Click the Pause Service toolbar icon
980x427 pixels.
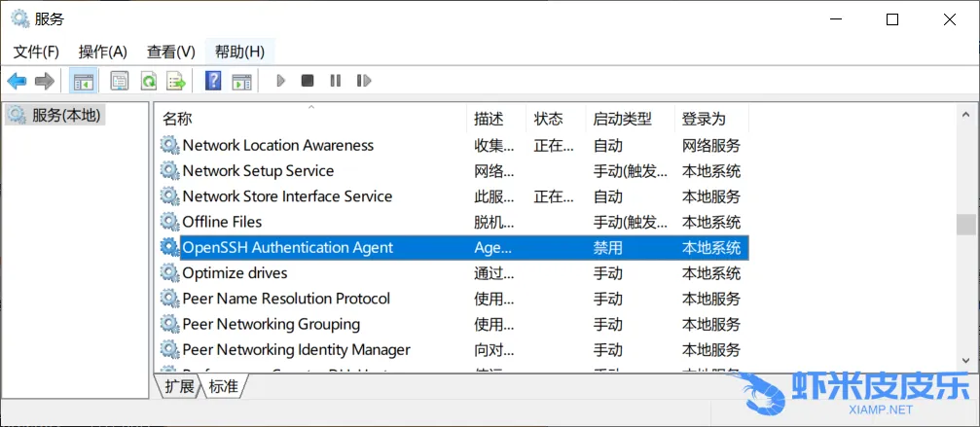[336, 81]
